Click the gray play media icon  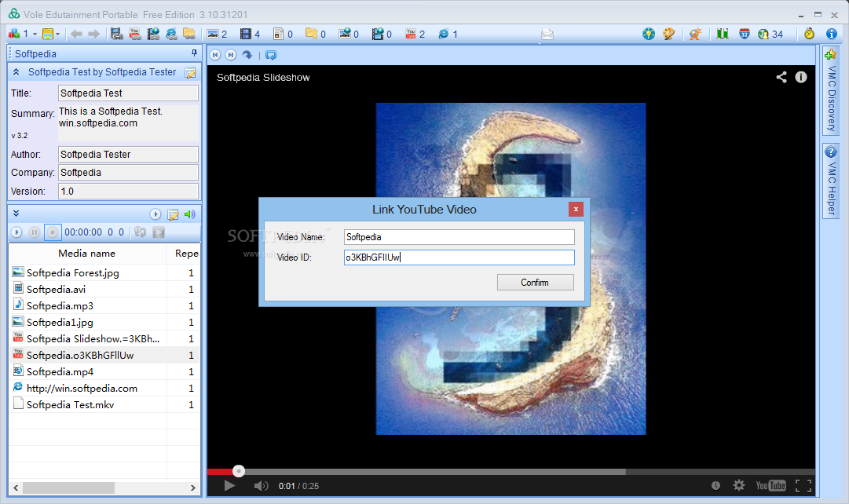[159, 232]
